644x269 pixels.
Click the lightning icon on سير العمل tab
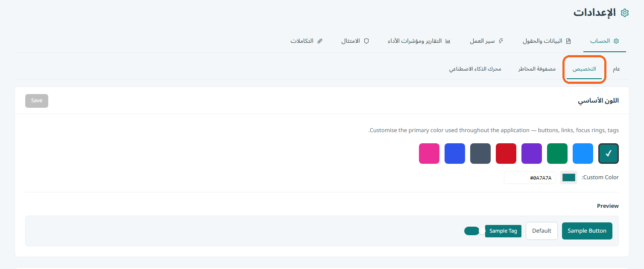coord(501,41)
